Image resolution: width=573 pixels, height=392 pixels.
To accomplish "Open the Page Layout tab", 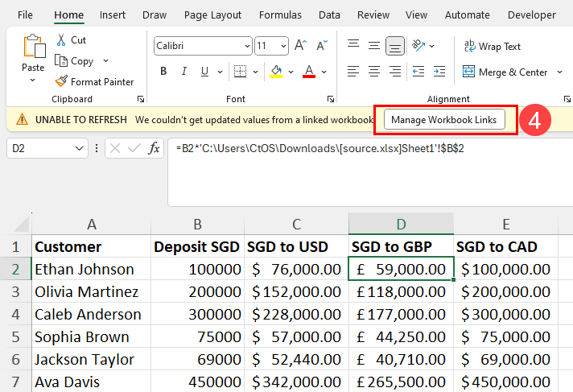I will pyautogui.click(x=212, y=15).
